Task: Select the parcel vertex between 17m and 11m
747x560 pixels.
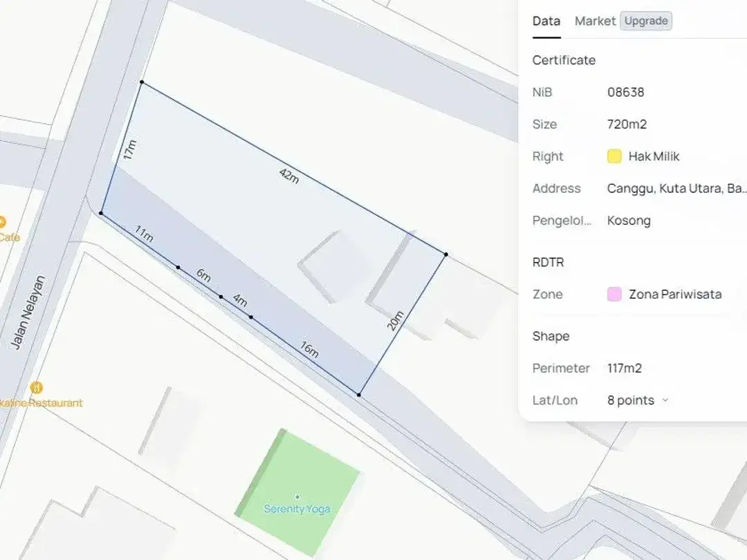Action: coord(100,214)
